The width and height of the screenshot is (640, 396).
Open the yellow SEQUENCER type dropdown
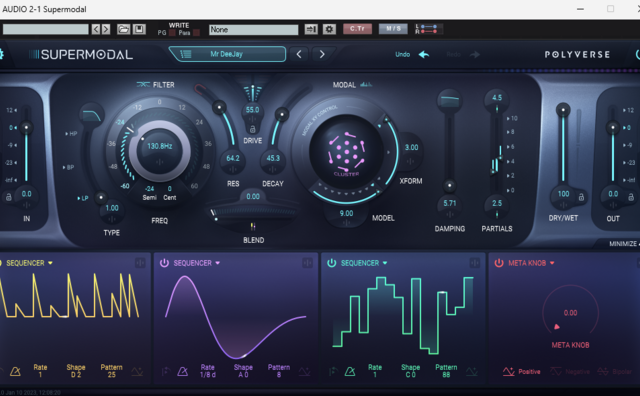29,263
